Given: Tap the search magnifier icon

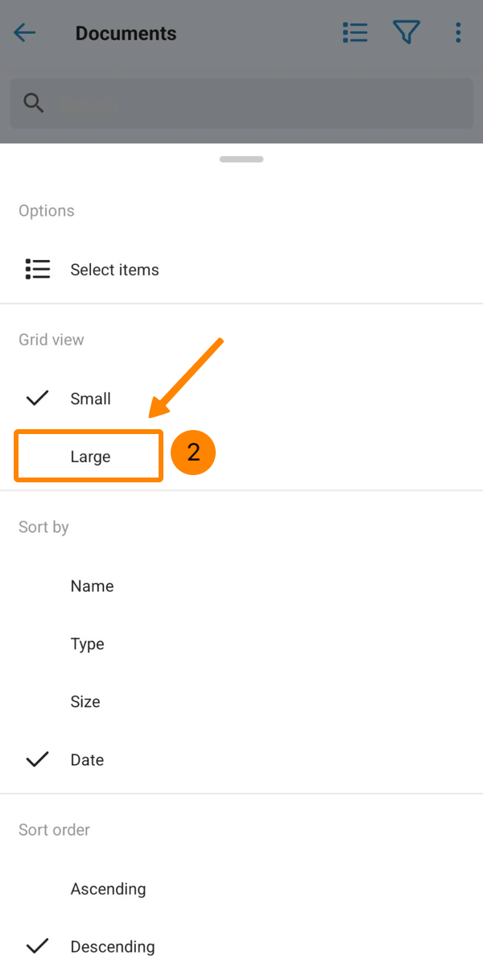Looking at the screenshot, I should pos(34,103).
